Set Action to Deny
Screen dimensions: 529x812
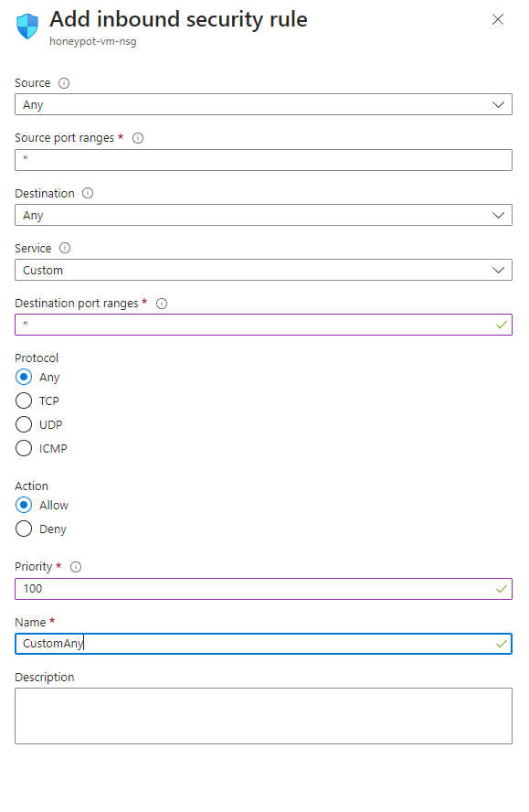tap(24, 529)
